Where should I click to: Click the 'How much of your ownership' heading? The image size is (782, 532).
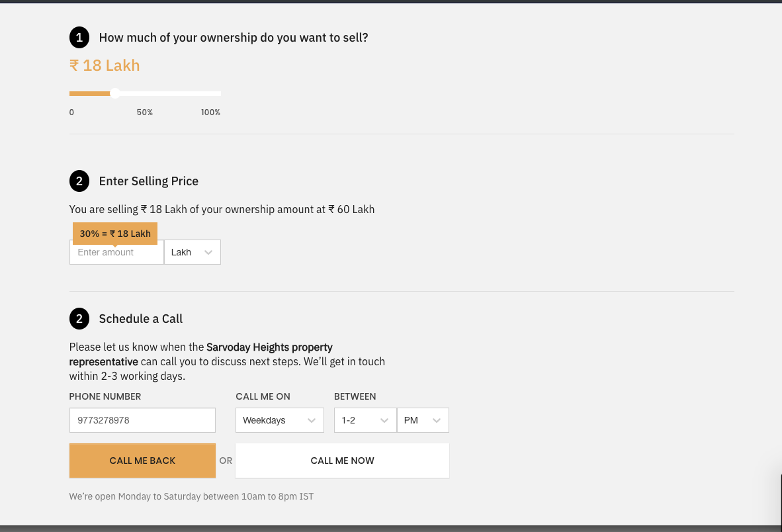click(x=234, y=38)
